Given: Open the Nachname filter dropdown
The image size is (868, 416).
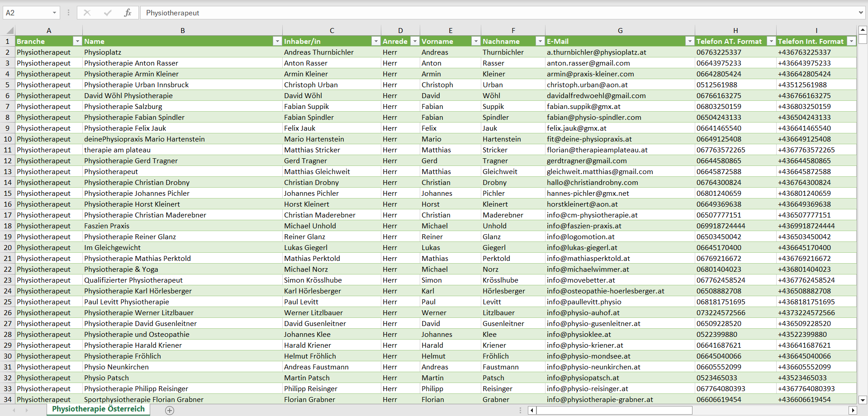Looking at the screenshot, I should [540, 41].
